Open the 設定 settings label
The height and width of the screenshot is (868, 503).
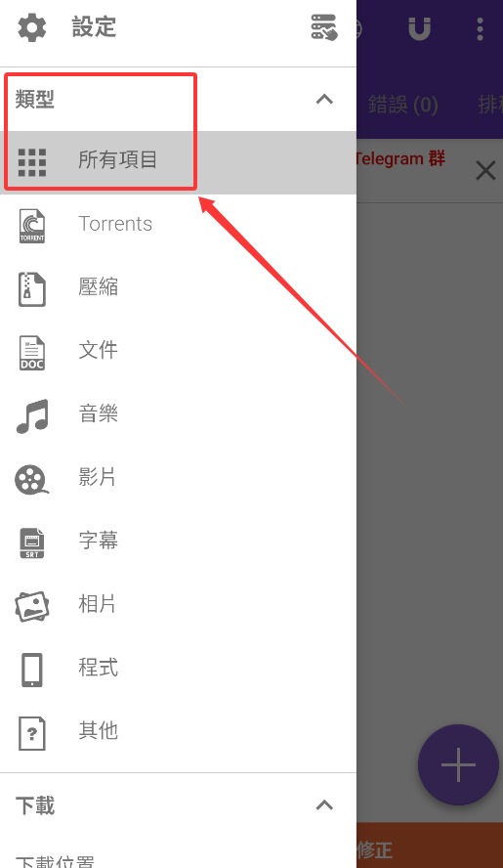pyautogui.click(x=94, y=26)
